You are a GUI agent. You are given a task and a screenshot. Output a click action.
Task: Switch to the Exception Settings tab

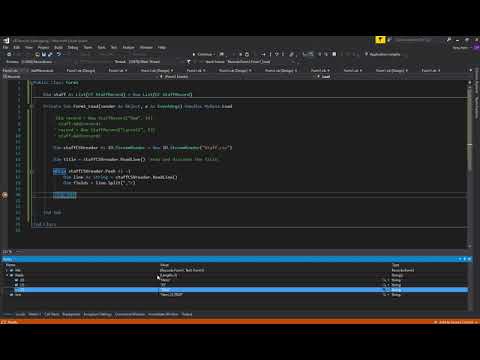(98, 314)
